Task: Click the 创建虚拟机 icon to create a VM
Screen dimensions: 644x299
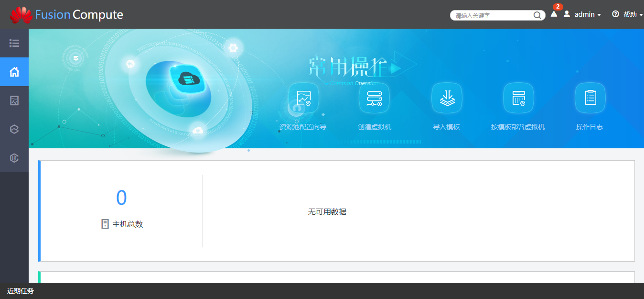Action: [x=374, y=98]
